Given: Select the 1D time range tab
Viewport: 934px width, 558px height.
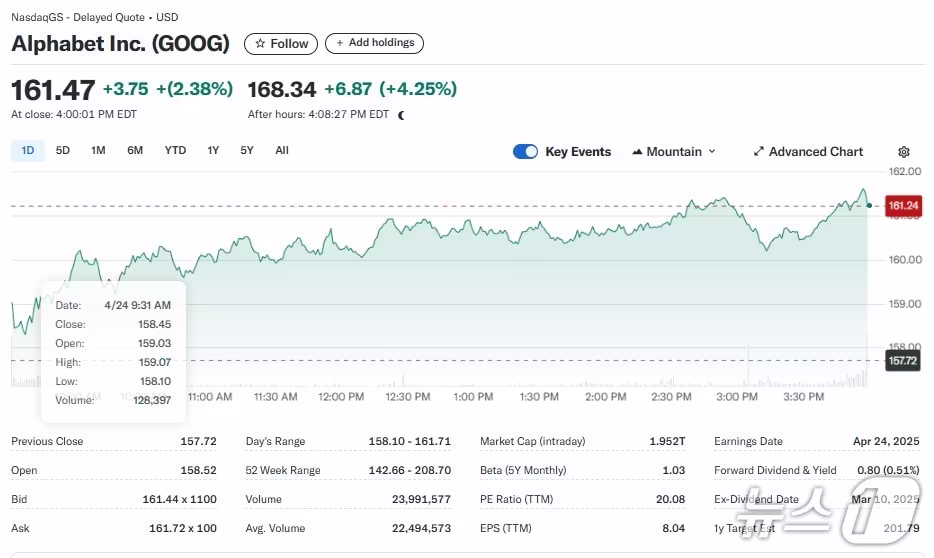Looking at the screenshot, I should click(x=28, y=151).
